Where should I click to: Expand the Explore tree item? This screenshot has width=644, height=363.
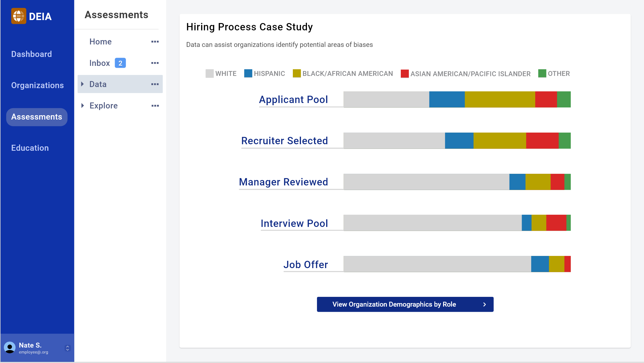pyautogui.click(x=82, y=106)
